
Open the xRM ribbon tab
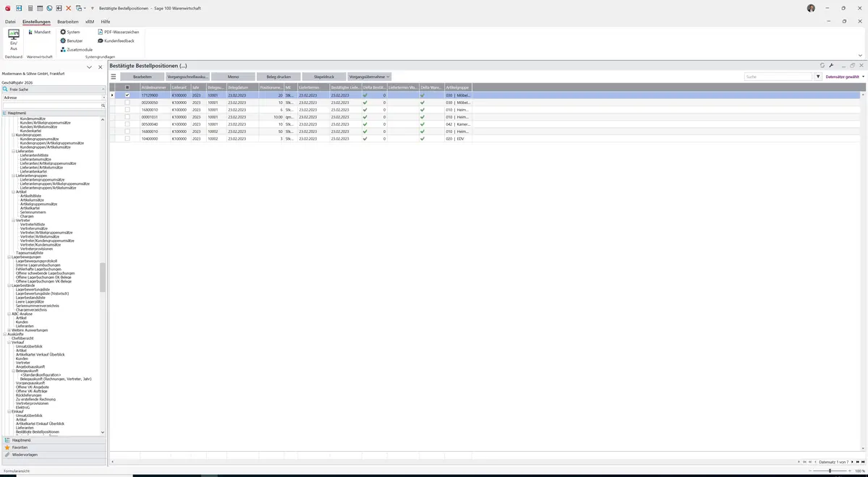pyautogui.click(x=90, y=22)
